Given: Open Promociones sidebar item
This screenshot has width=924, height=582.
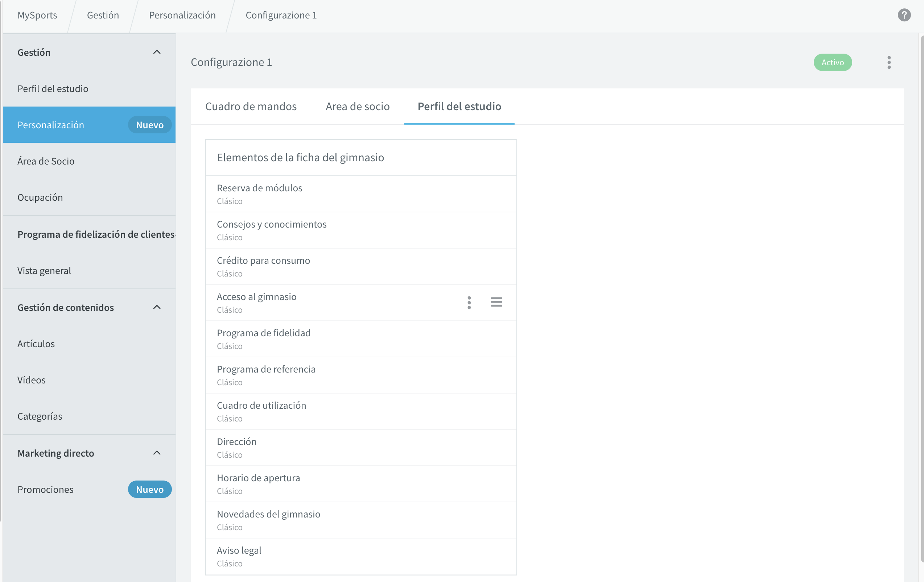Looking at the screenshot, I should pos(89,489).
